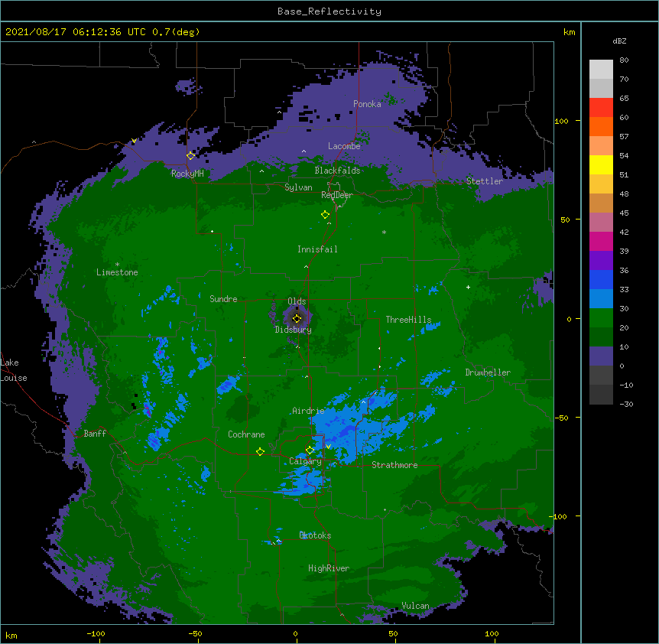
Task: Select the yellow diamond marker just above Calgary label
Action: [310, 450]
